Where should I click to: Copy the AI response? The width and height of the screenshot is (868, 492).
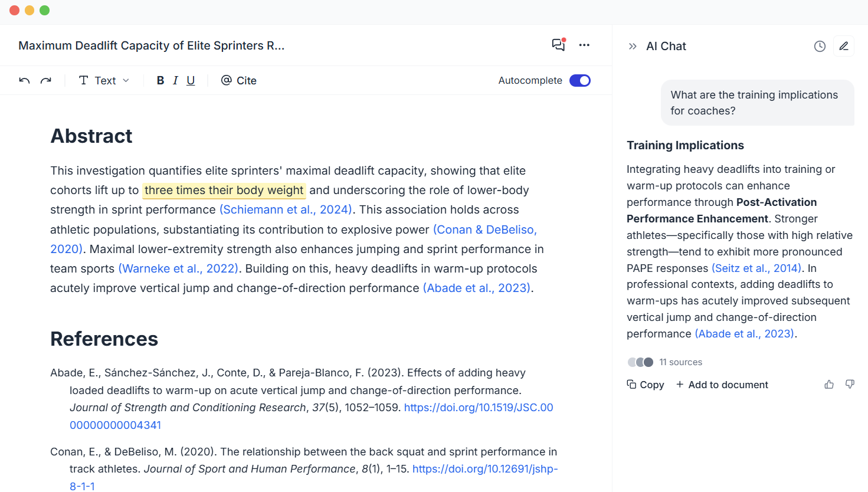[646, 385]
